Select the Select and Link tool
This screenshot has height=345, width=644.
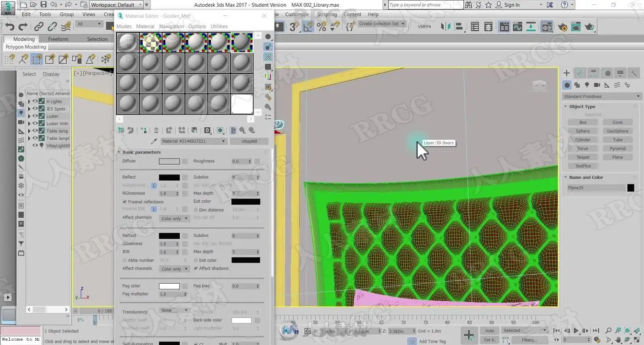tap(39, 27)
